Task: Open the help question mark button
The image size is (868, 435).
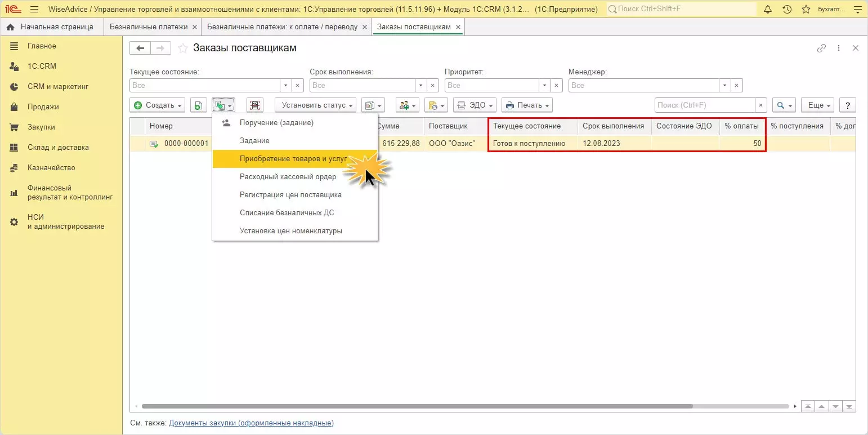Action: pos(847,105)
